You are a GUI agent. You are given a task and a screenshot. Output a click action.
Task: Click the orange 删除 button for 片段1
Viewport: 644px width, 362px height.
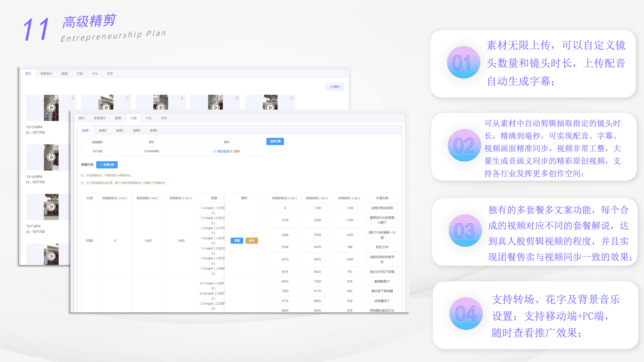251,241
